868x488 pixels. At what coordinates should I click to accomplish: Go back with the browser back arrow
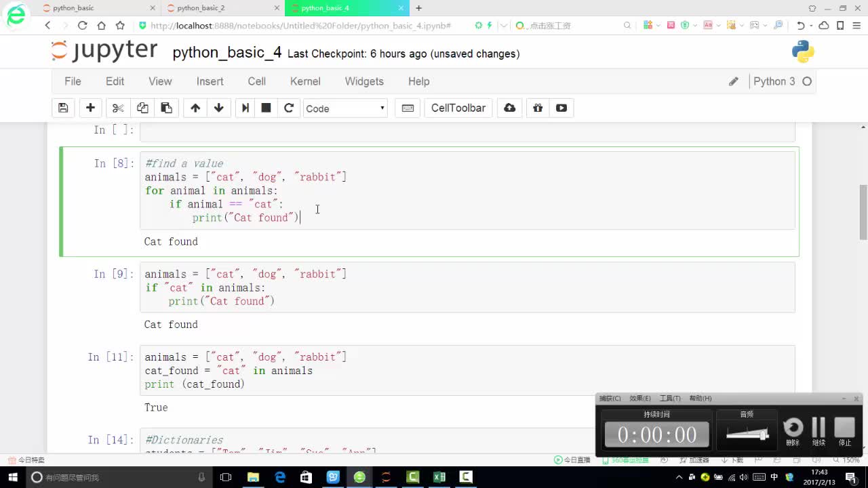tap(47, 25)
